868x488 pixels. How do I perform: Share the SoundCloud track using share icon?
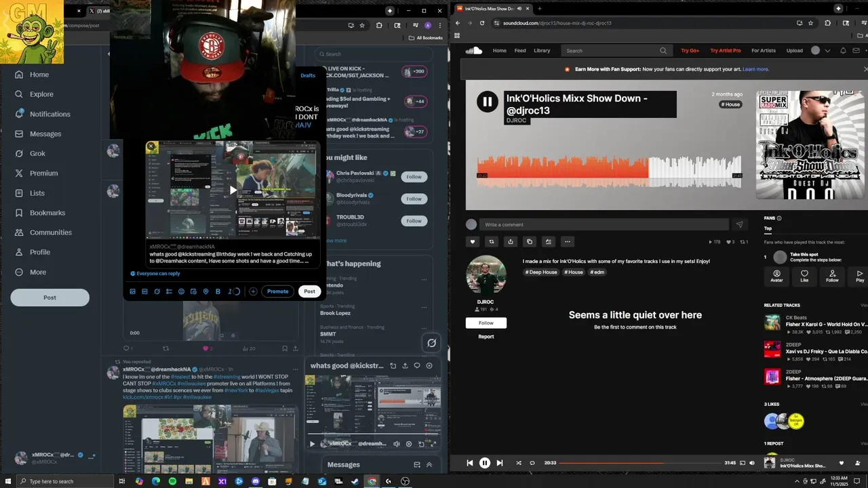(x=511, y=241)
